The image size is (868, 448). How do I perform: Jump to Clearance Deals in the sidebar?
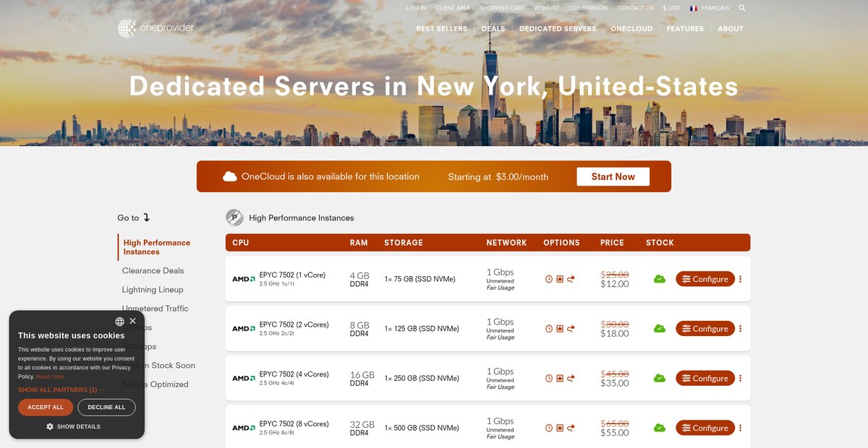pos(153,271)
